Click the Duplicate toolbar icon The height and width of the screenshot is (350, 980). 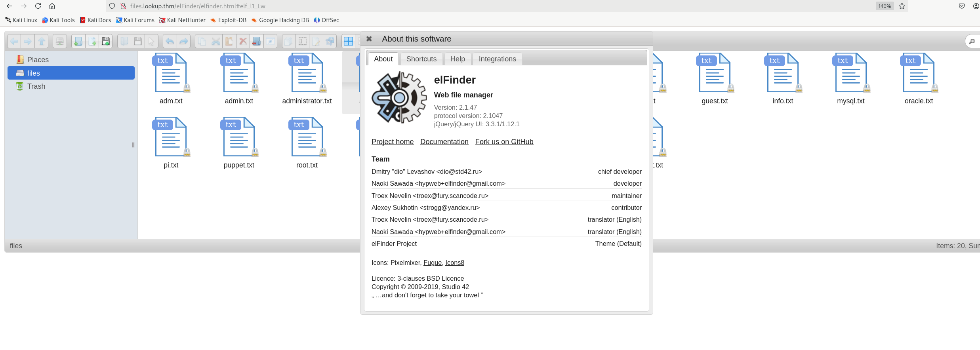pyautogui.click(x=289, y=41)
